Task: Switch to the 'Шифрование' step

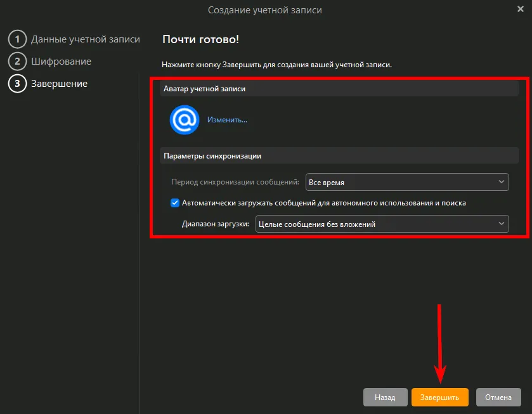Action: pyautogui.click(x=61, y=61)
